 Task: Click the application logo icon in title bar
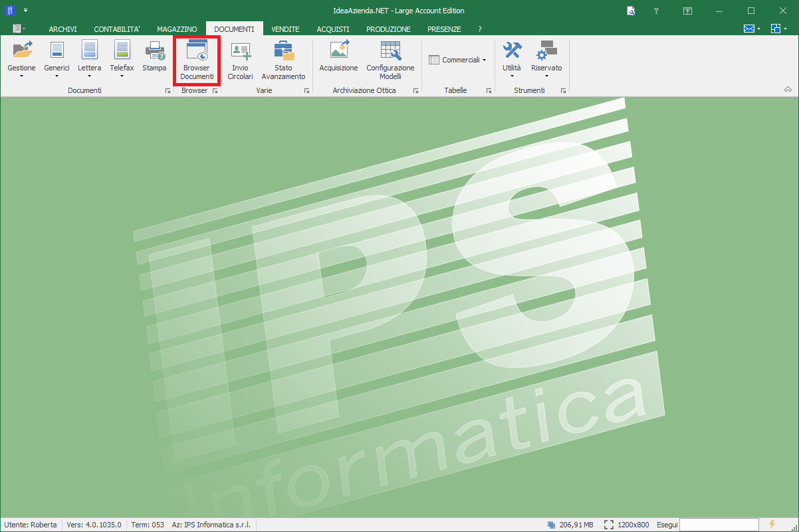[10, 11]
